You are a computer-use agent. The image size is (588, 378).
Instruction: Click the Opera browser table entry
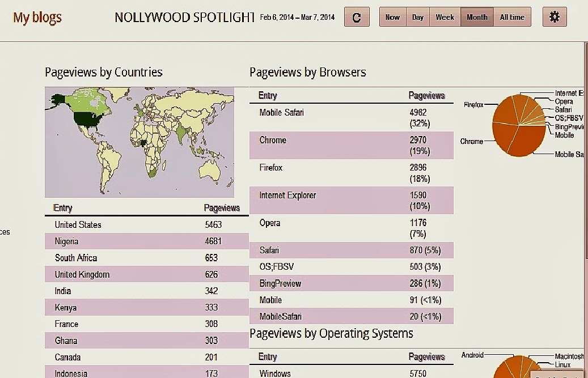[x=270, y=223]
